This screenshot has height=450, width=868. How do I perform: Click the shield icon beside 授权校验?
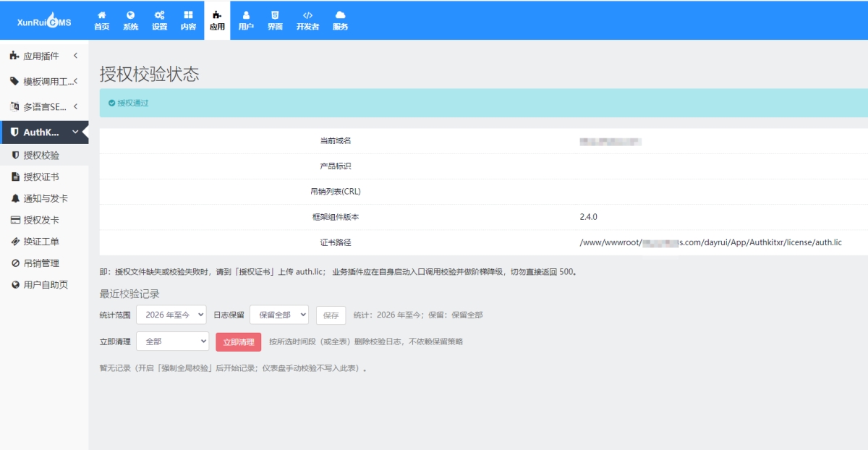pyautogui.click(x=16, y=155)
